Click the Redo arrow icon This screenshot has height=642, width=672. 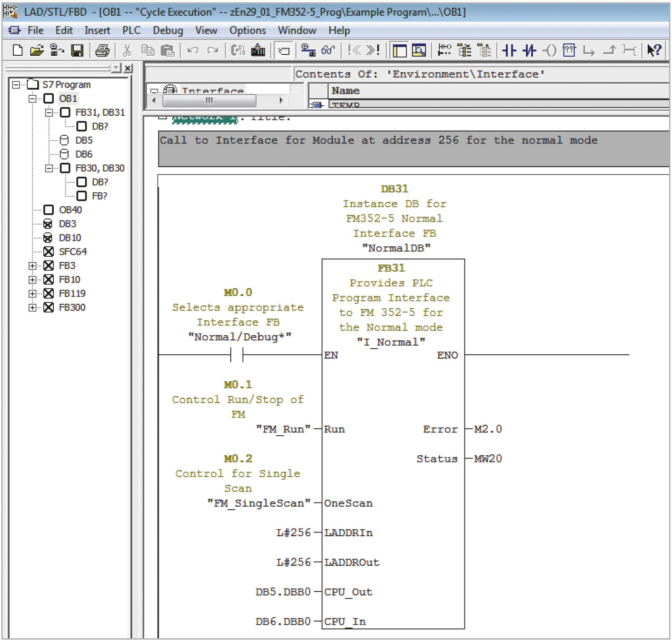213,50
